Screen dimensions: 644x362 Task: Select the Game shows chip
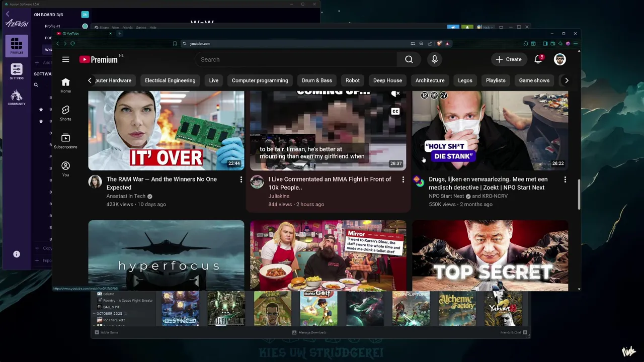534,80
